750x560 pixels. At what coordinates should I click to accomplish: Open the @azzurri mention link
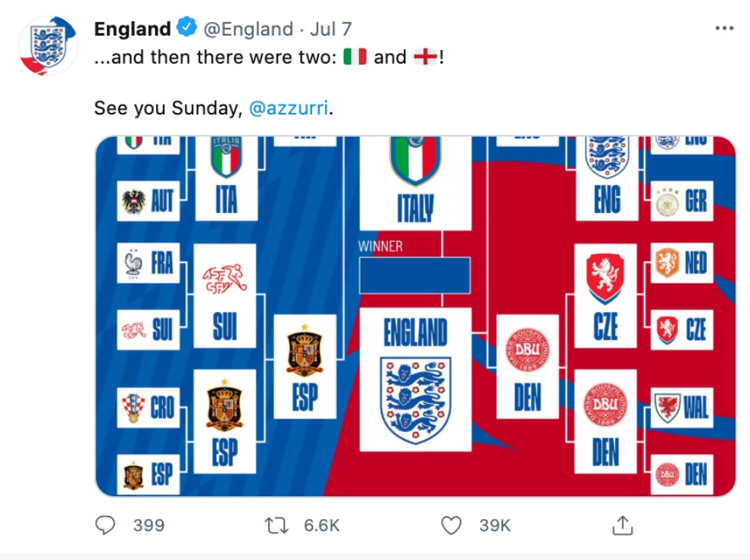point(289,108)
